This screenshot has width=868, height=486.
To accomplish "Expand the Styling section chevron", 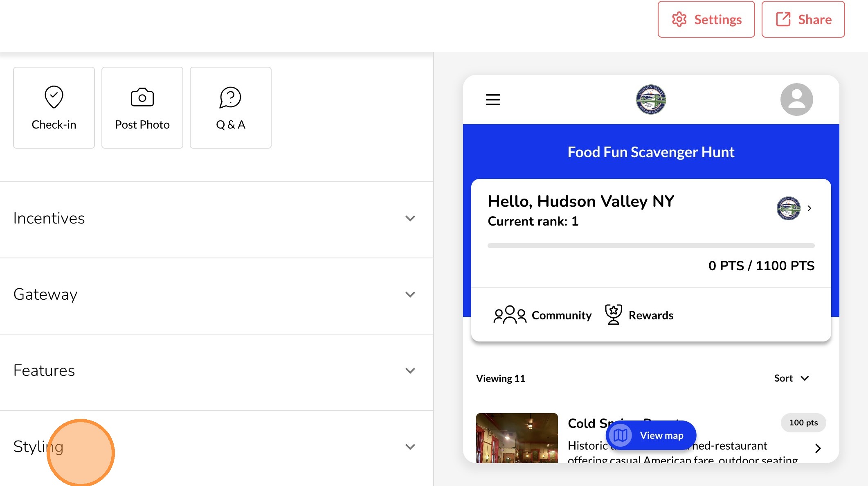I will 410,447.
